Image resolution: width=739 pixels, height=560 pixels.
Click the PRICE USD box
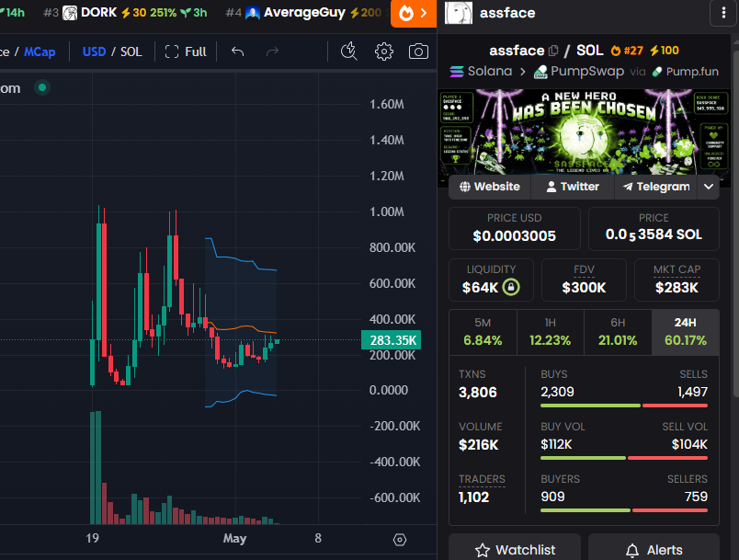pyautogui.click(x=514, y=228)
